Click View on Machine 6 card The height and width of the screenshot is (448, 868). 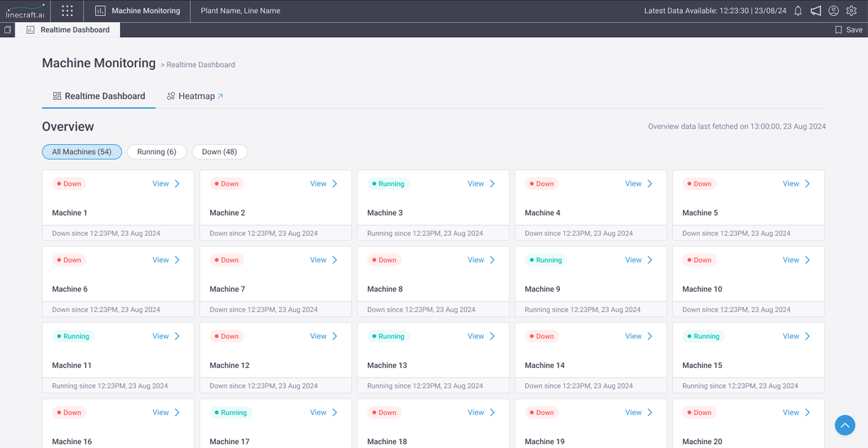(160, 260)
